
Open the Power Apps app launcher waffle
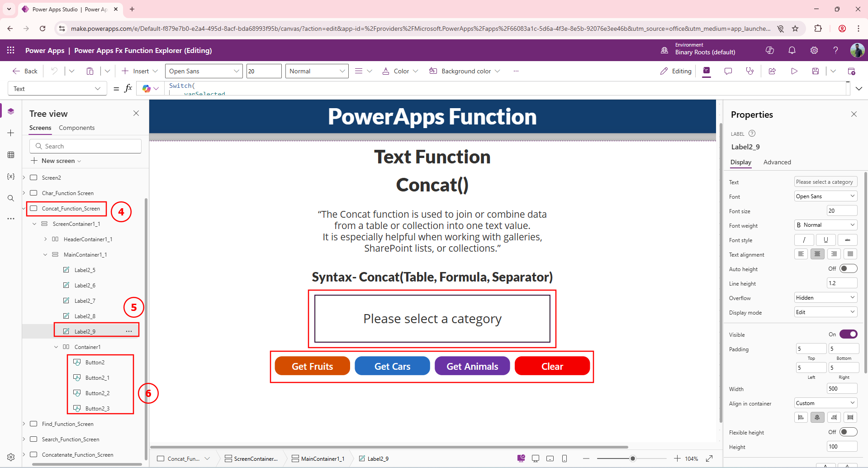click(x=10, y=50)
